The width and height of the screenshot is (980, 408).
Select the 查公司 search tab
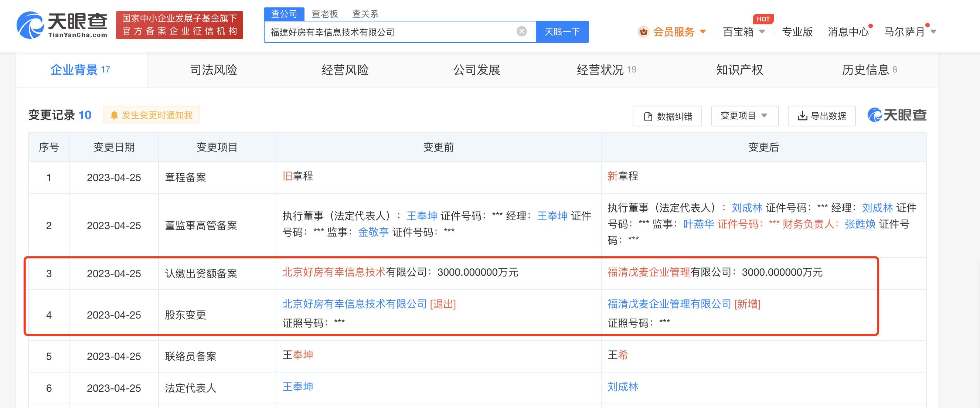tap(284, 14)
